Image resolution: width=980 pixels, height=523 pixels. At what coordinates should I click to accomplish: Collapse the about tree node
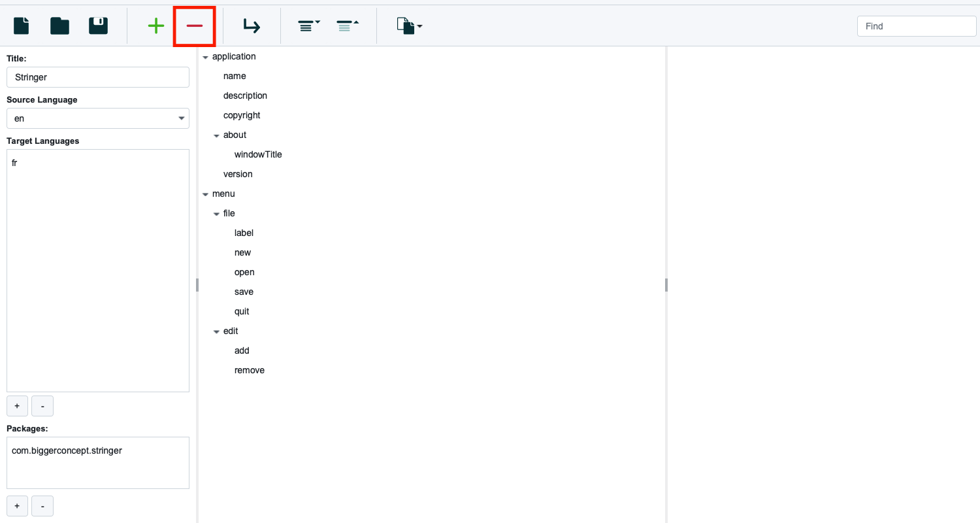tap(216, 135)
